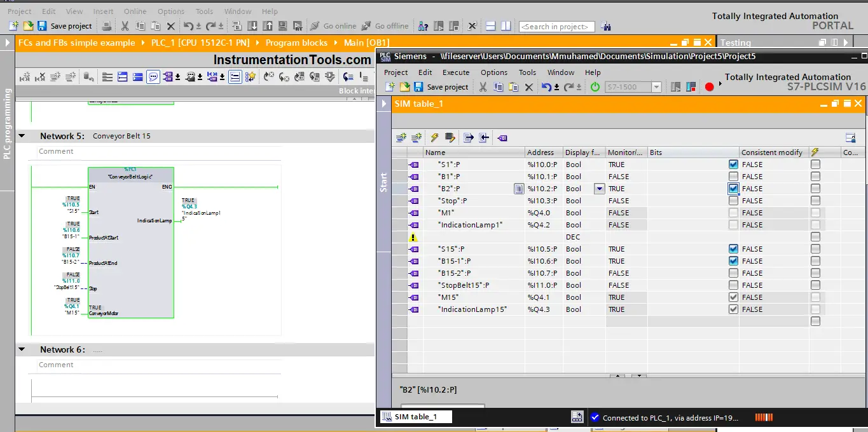The width and height of the screenshot is (868, 432).
Task: Collapse Network 6
Action: [22, 349]
